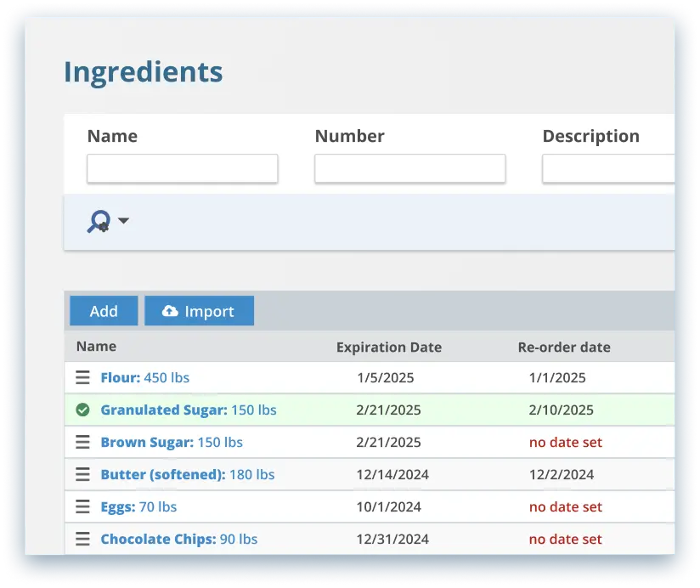Click the Flour row drag handle
This screenshot has width=700, height=588.
tap(82, 378)
